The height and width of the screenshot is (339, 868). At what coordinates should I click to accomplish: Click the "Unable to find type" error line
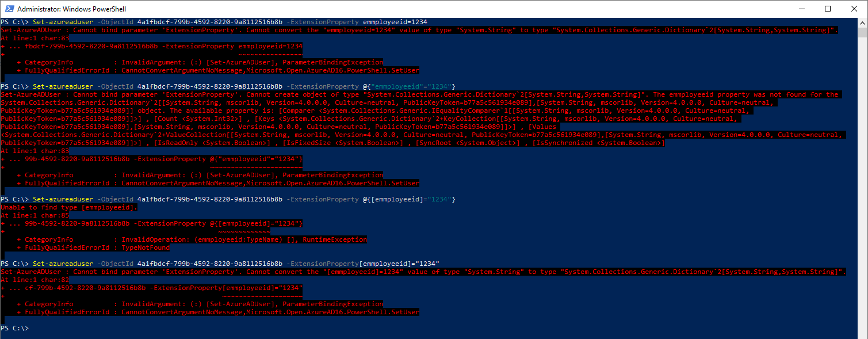point(69,207)
